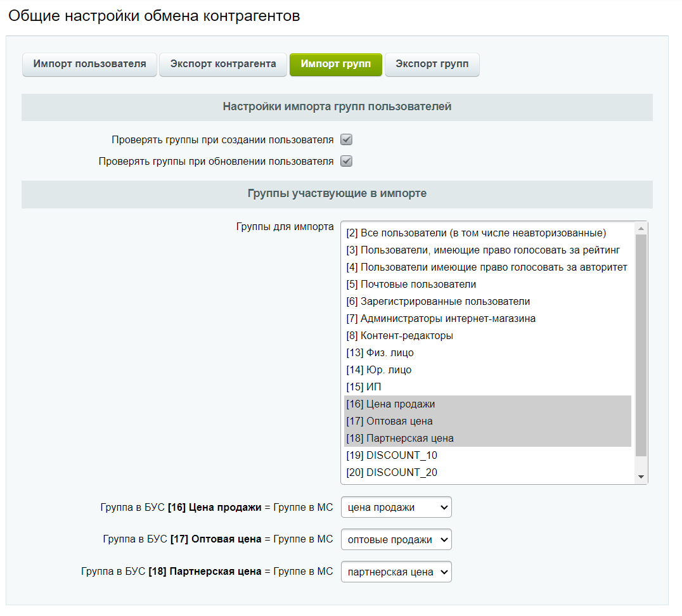
Task: Open the цена продажи dropdown
Action: (x=396, y=507)
